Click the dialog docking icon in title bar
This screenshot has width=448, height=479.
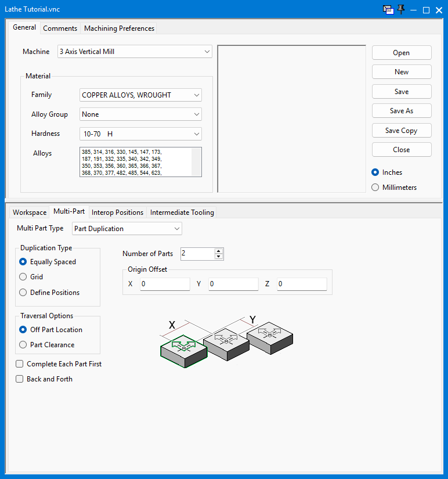(x=388, y=10)
